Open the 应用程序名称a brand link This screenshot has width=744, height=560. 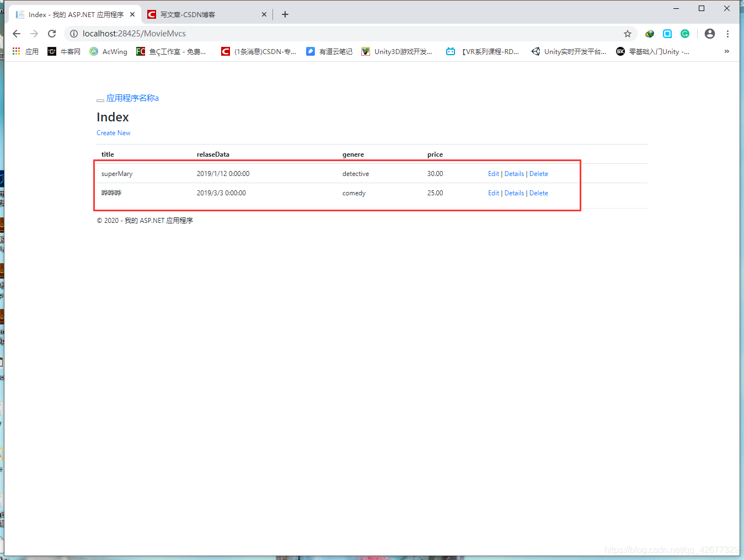click(x=132, y=98)
